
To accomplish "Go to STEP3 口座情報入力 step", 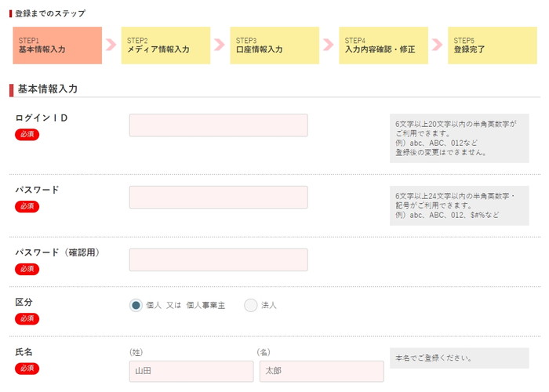I will (x=274, y=45).
